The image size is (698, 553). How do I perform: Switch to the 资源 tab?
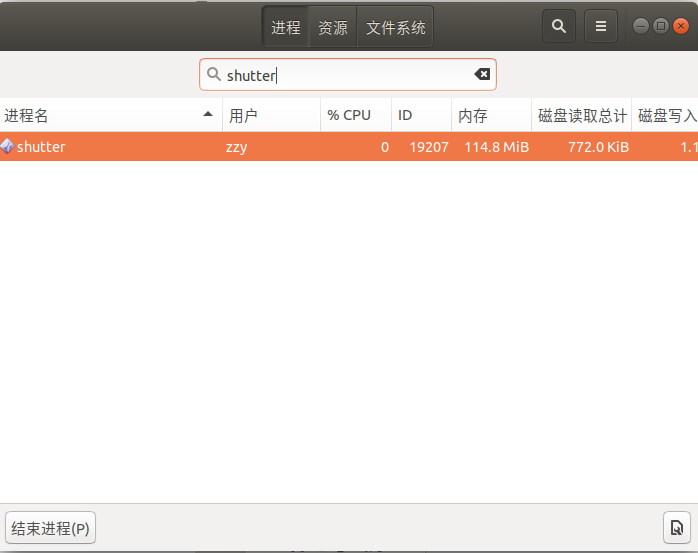[x=333, y=27]
